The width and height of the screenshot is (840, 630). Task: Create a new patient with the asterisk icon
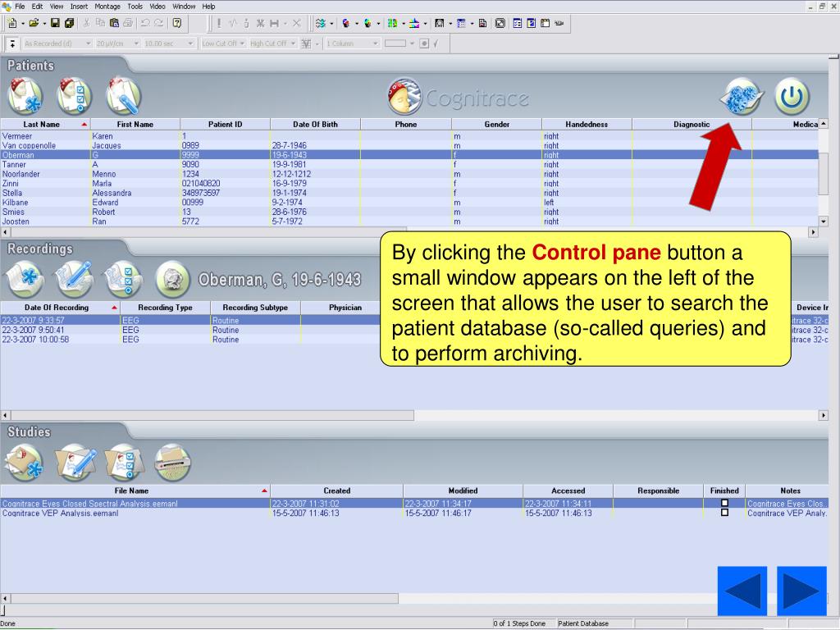click(25, 97)
